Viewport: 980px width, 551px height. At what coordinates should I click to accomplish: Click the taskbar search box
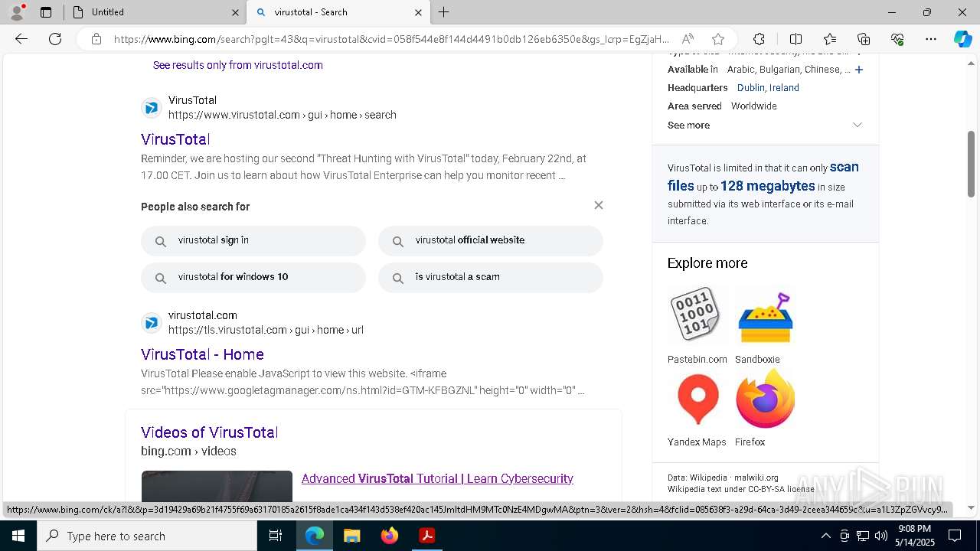click(x=147, y=536)
